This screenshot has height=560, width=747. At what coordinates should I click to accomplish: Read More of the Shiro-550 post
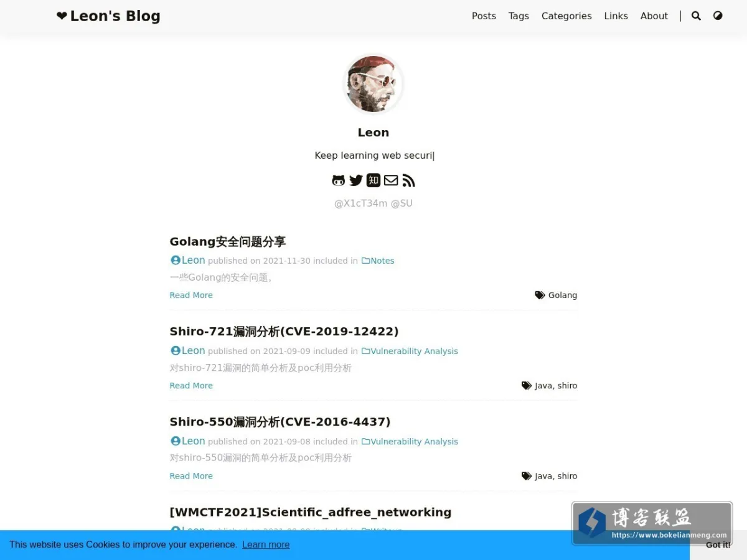pyautogui.click(x=191, y=476)
